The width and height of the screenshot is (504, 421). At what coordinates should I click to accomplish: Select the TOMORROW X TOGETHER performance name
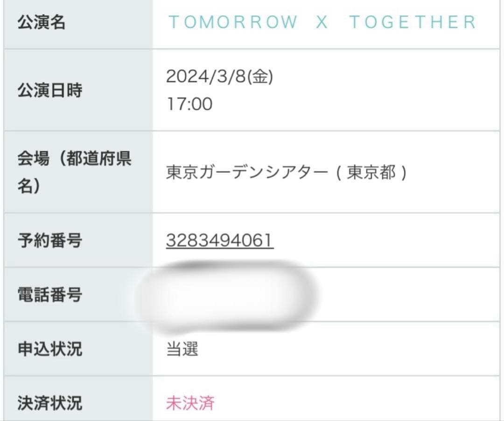322,22
